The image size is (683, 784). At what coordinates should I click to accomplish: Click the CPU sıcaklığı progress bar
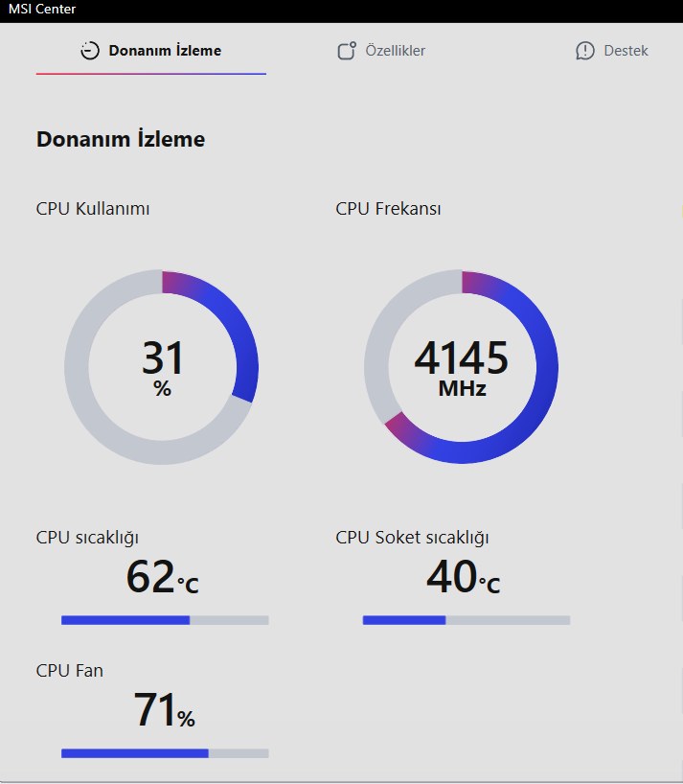(165, 620)
